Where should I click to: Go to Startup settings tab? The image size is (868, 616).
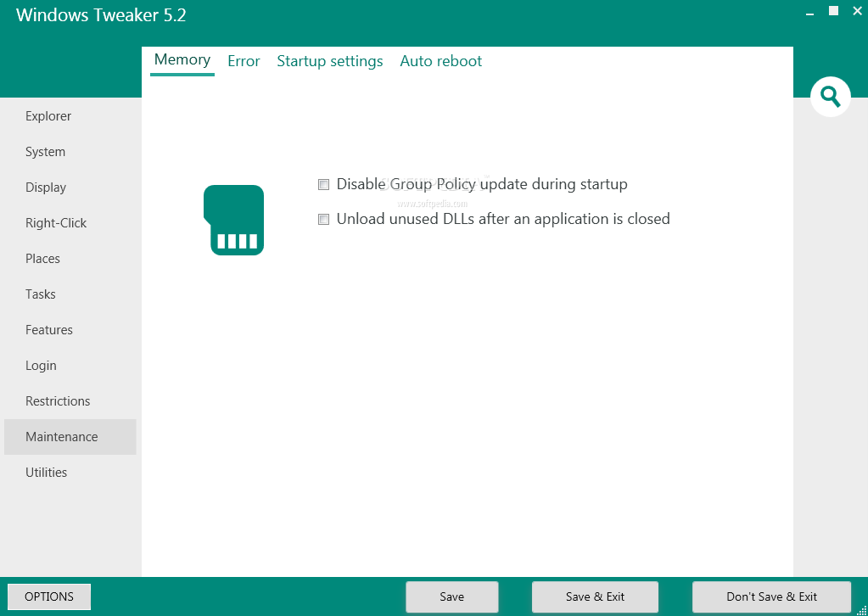click(330, 61)
